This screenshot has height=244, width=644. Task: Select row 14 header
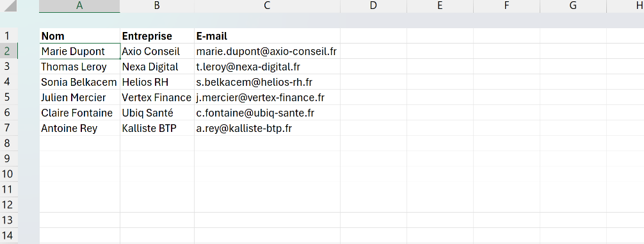coord(9,236)
